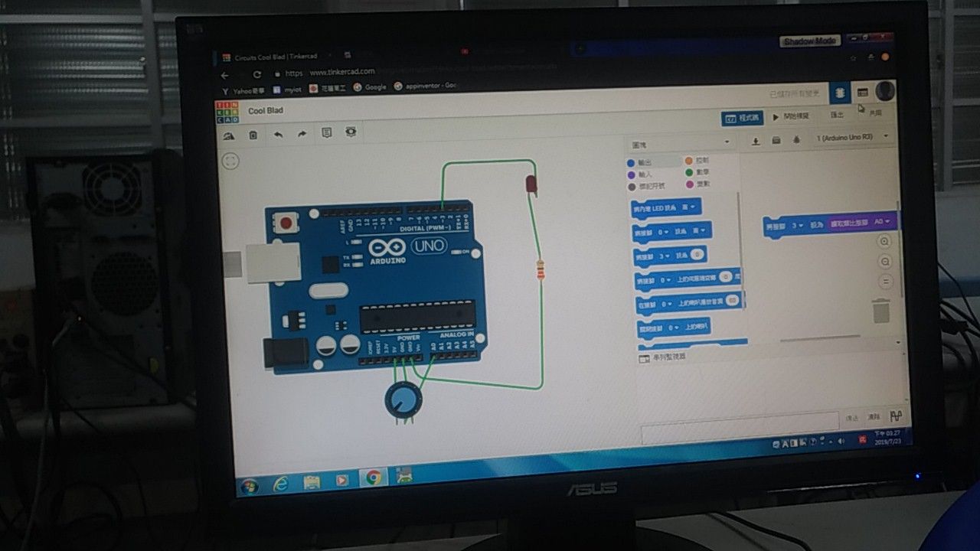Screen dimensions: 980x551
Task: Click the Cool Blad project name
Action: [265, 111]
